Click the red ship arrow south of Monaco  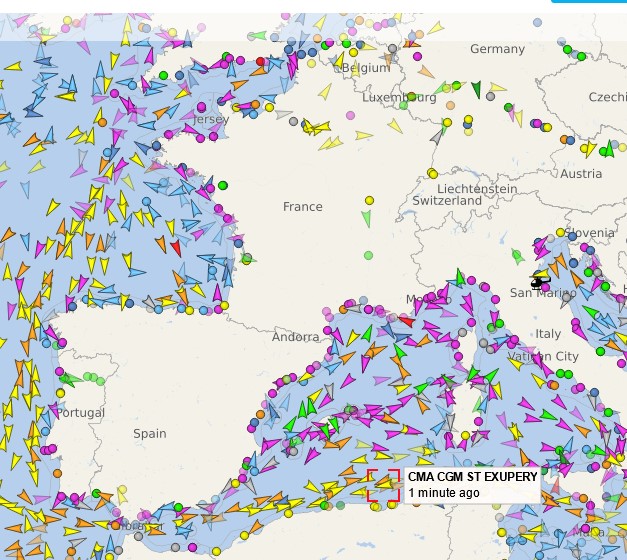pos(407,320)
